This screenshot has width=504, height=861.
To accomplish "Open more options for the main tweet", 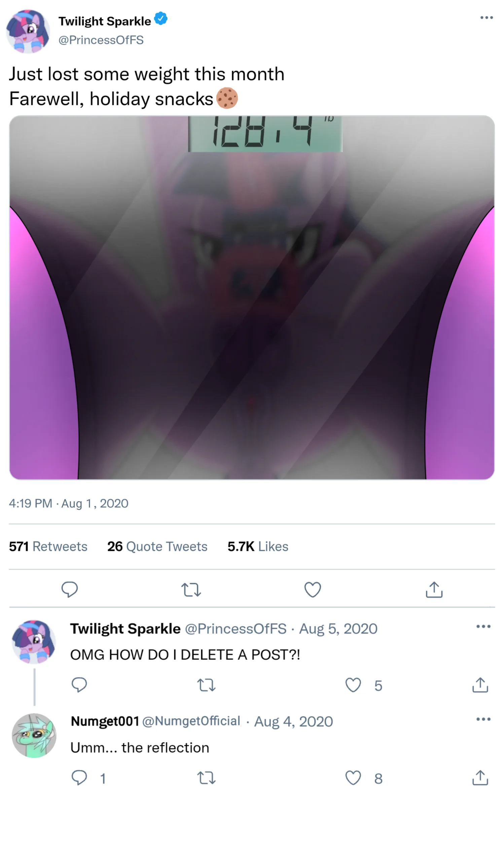I will [487, 17].
